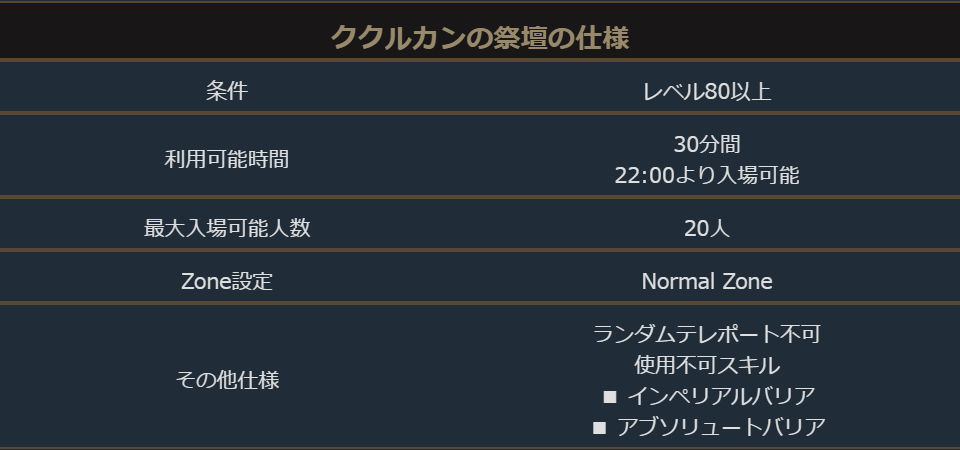This screenshot has width=960, height=450.
Task: Click the 利用可能時間 row label
Action: (x=227, y=158)
